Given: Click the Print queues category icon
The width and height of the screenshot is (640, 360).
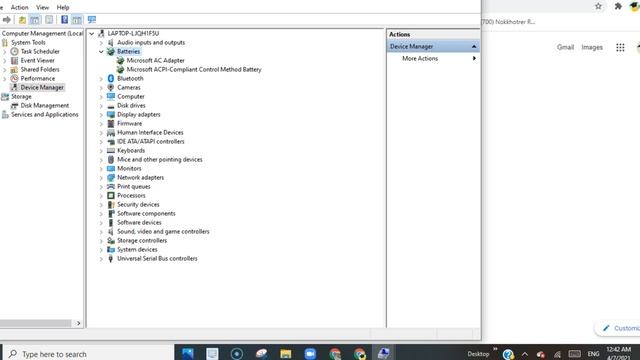Looking at the screenshot, I should click(111, 187).
